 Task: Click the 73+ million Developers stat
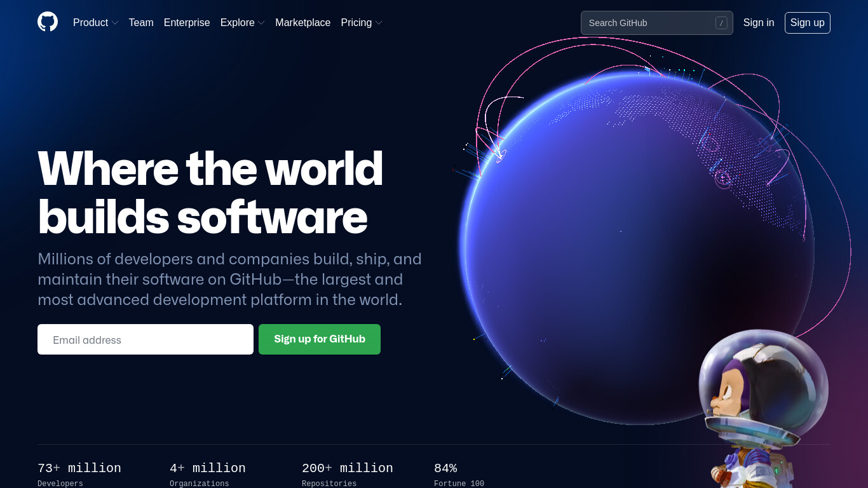pyautogui.click(x=79, y=475)
